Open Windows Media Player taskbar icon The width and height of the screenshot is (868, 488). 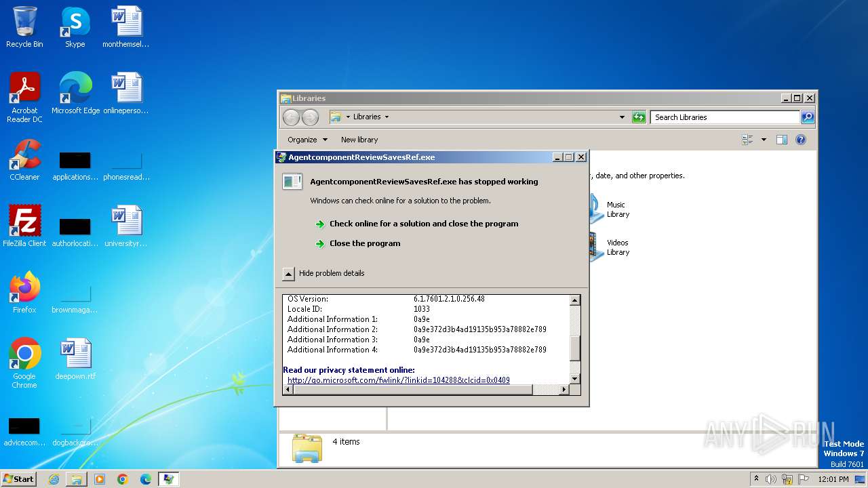coord(100,479)
